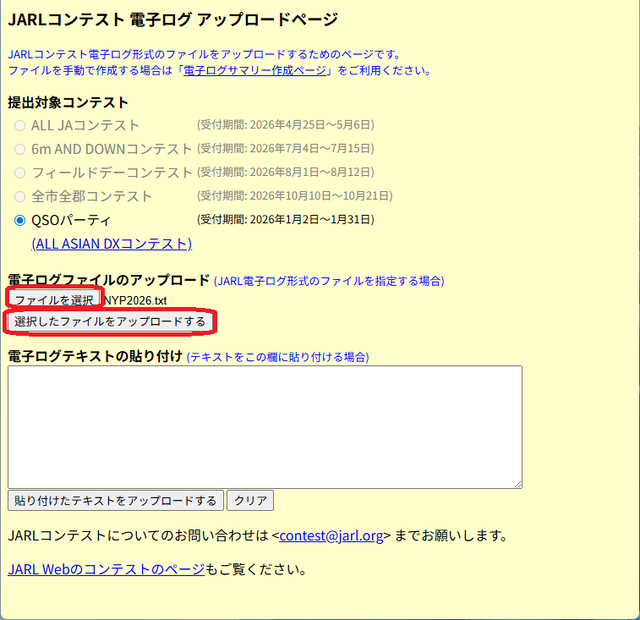Click the QSOパーティ period text 2026年1月2日～1月31日
The height and width of the screenshot is (620, 640).
[309, 220]
